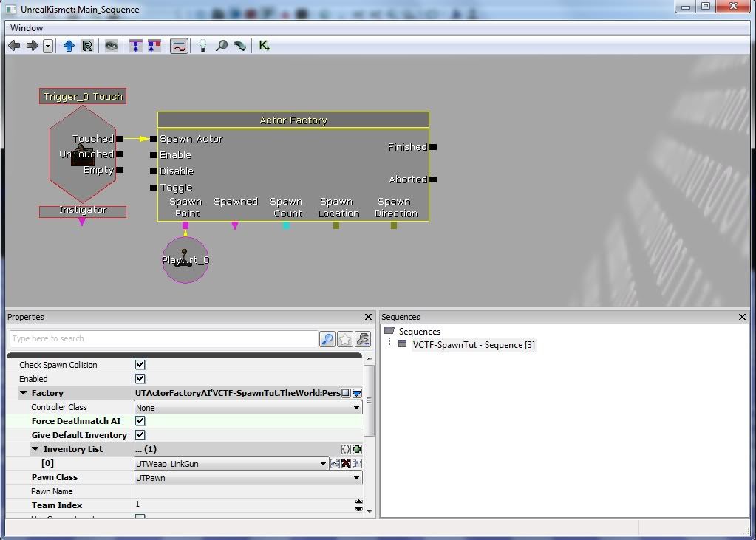Open search with the magnifier toolbar icon
Screen dimensions: 756x540
click(x=221, y=46)
